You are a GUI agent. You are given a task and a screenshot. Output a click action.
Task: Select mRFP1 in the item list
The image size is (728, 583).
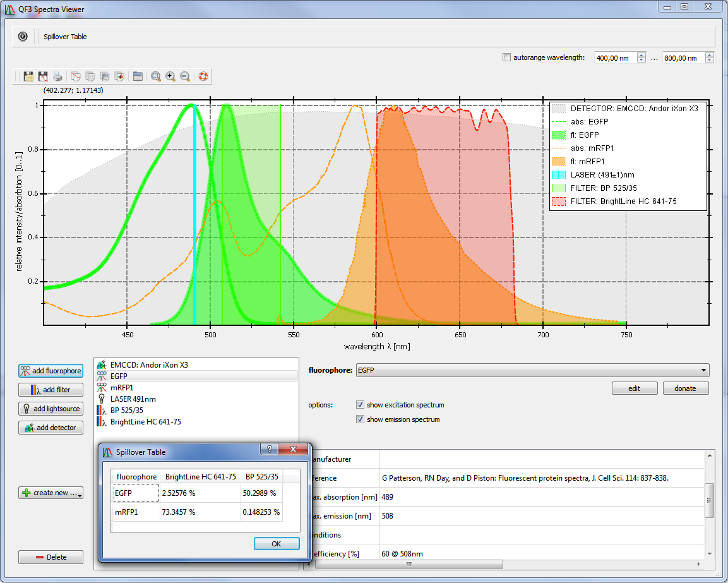point(196,387)
